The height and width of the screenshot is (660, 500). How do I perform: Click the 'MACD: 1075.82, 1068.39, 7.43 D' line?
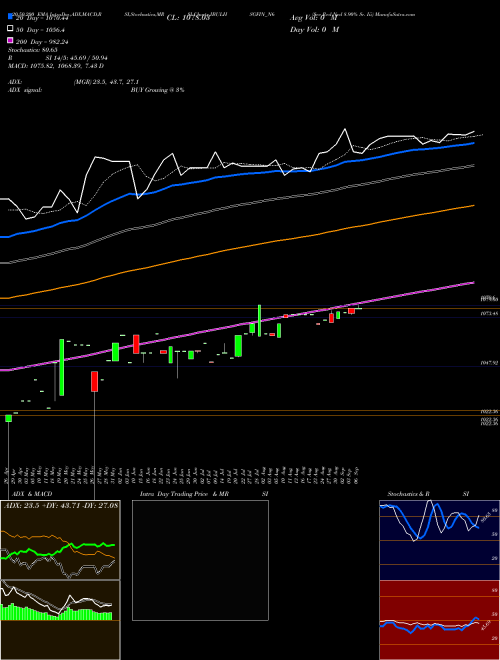[56, 66]
